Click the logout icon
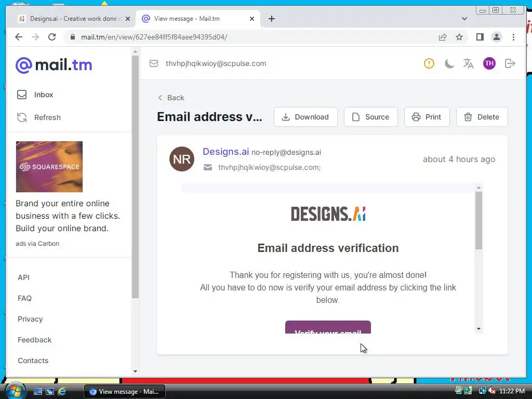 pyautogui.click(x=510, y=63)
